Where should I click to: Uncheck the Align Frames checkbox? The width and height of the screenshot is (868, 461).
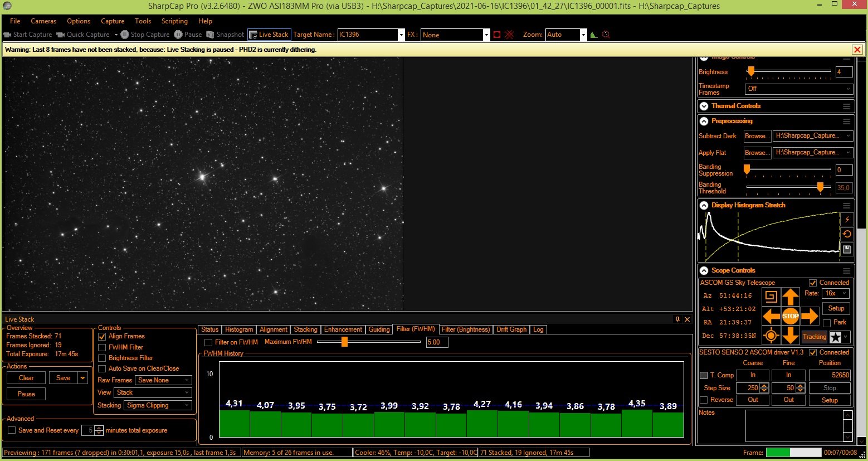point(102,337)
